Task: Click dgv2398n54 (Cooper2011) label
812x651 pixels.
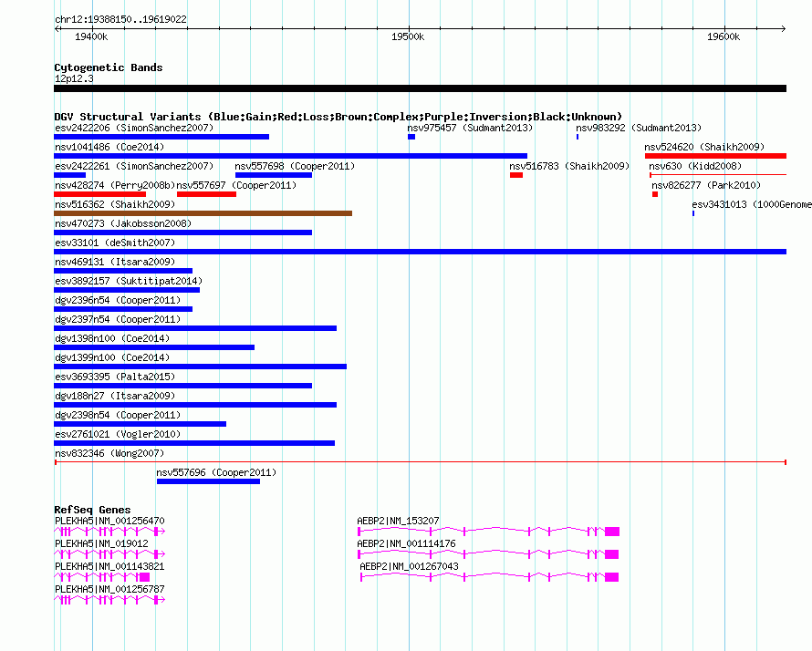Action: tap(118, 415)
